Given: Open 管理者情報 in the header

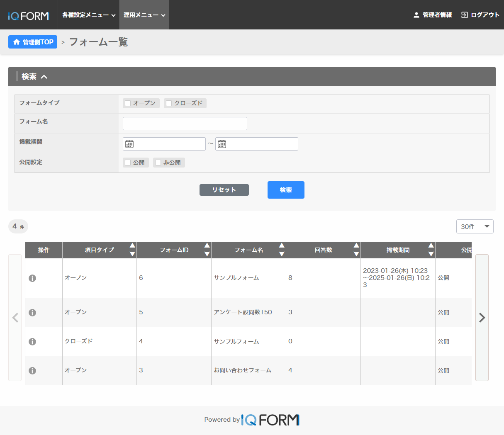Looking at the screenshot, I should click(x=432, y=15).
